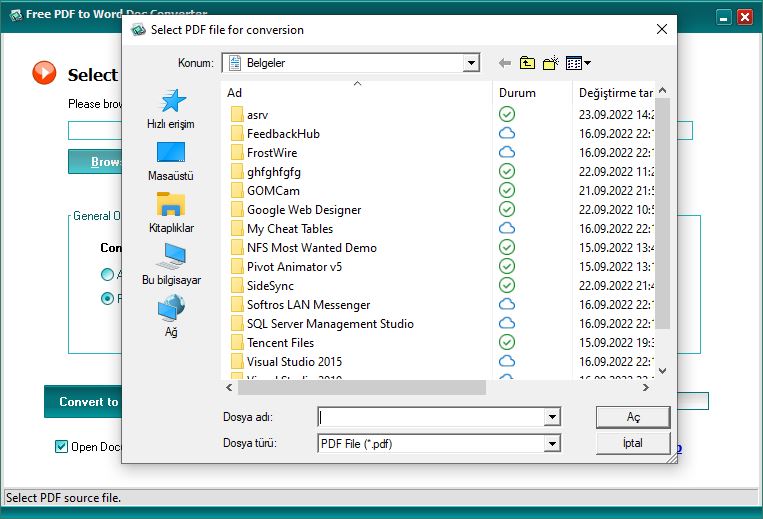Sort by the Ad column header
The height and width of the screenshot is (519, 763).
click(x=356, y=93)
